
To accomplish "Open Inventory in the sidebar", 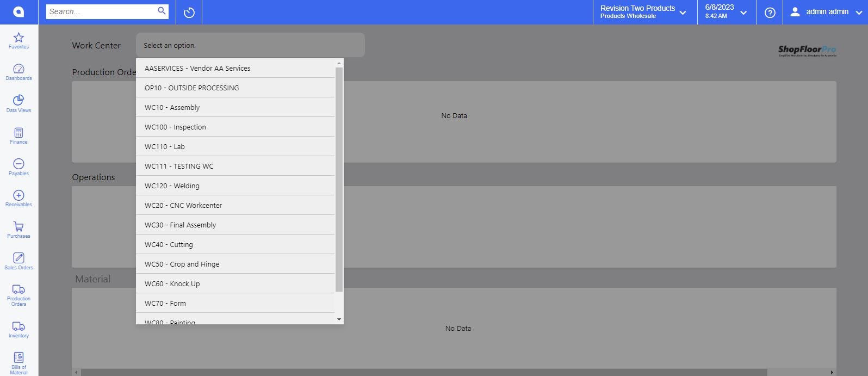I will click(x=18, y=330).
